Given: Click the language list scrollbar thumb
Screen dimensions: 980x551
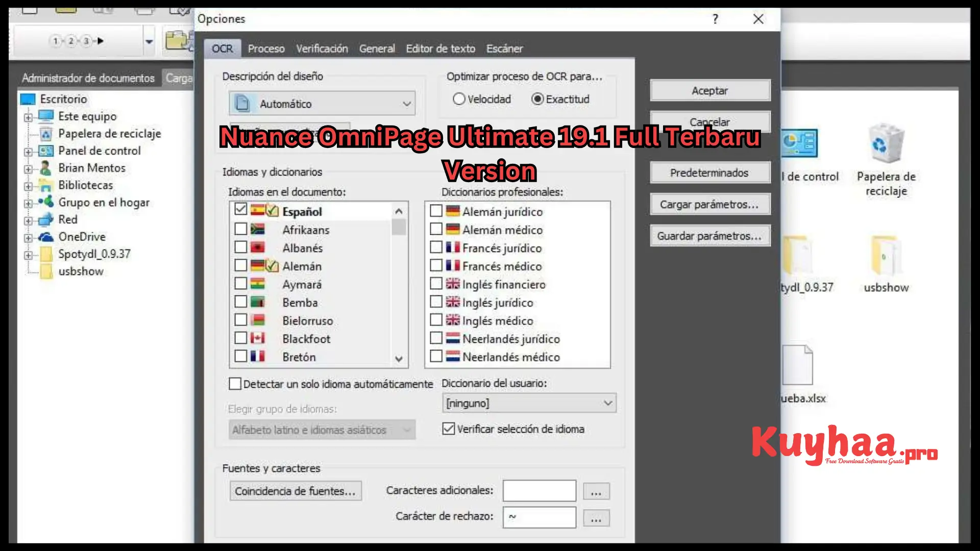Looking at the screenshot, I should tap(399, 227).
